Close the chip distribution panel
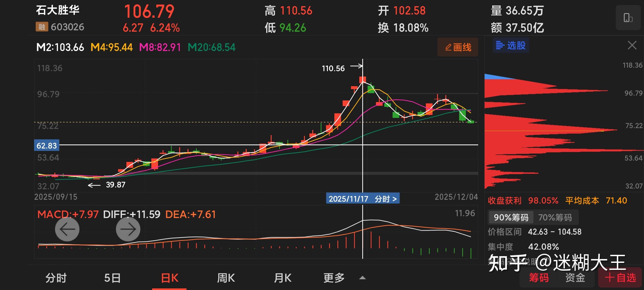The width and height of the screenshot is (644, 290). 632,45
